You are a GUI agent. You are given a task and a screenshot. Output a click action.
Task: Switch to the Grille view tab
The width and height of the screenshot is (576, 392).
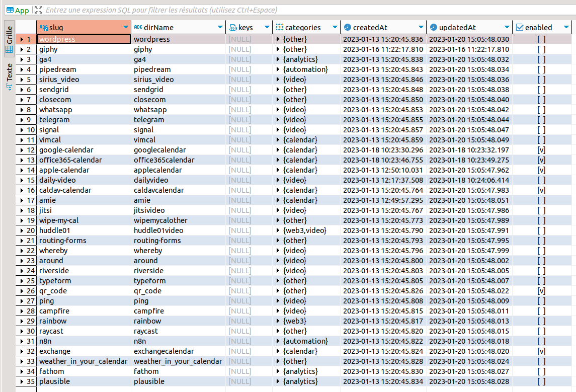[x=10, y=39]
